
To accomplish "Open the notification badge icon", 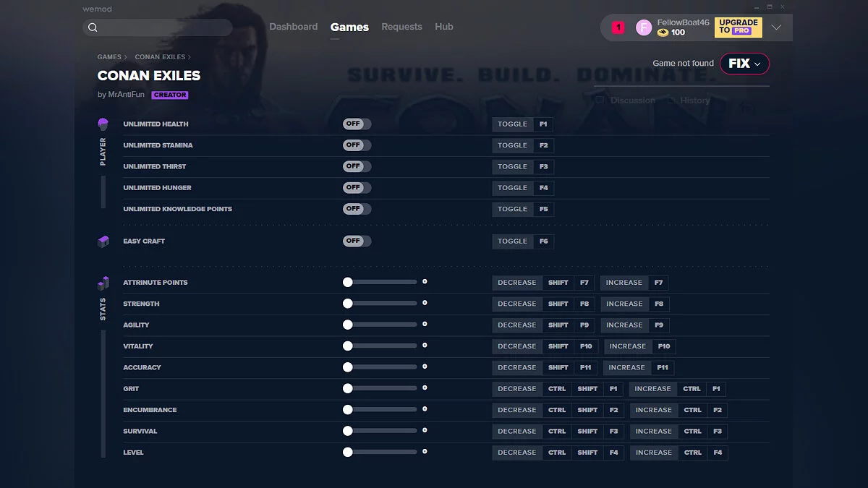I will 618,27.
